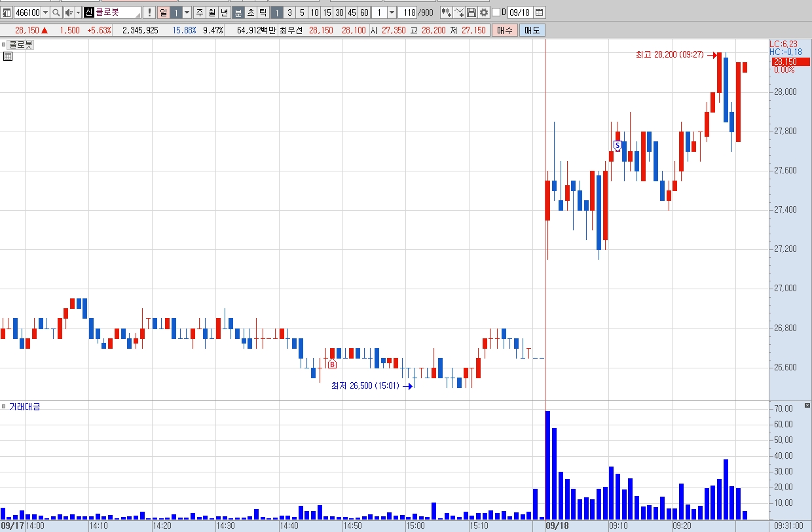
Task: Open the stock code history dropdown arrow
Action: pos(45,12)
